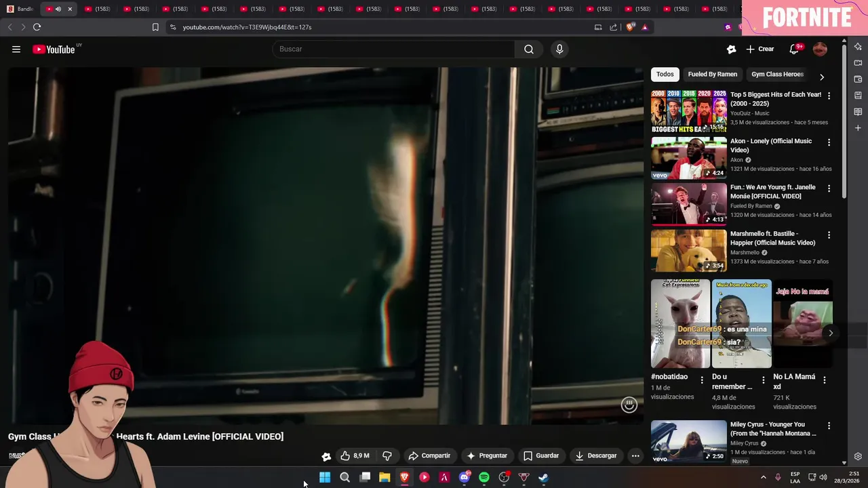Click the Preguntar button
This screenshot has width=868, height=488.
[487, 455]
